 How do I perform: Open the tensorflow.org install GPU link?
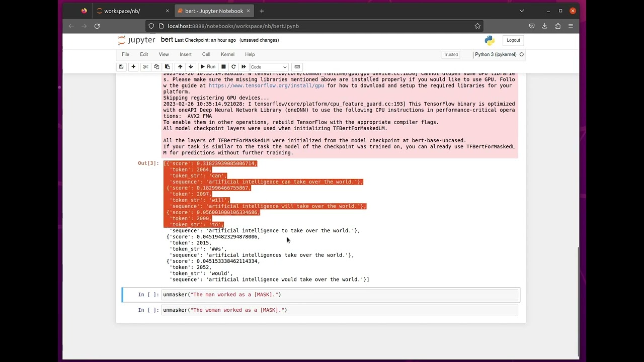pyautogui.click(x=266, y=85)
